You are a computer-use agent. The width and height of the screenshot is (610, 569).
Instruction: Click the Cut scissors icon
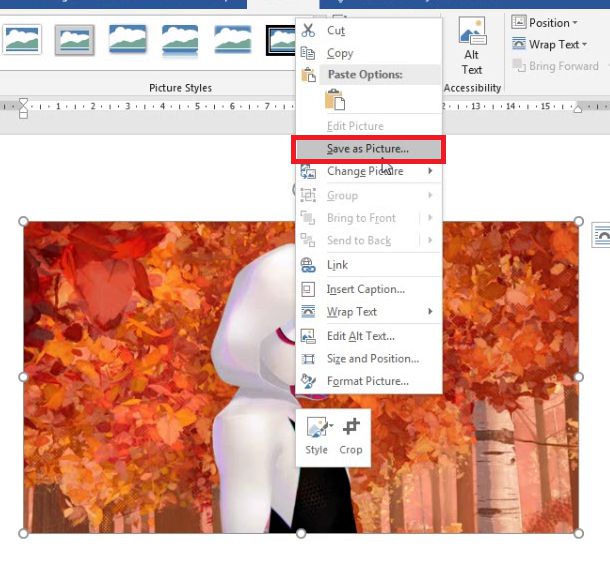tap(308, 30)
